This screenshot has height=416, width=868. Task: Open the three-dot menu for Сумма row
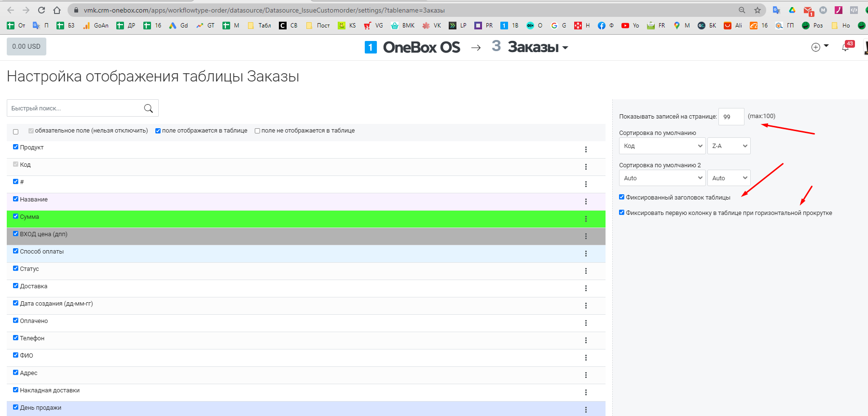coord(586,219)
